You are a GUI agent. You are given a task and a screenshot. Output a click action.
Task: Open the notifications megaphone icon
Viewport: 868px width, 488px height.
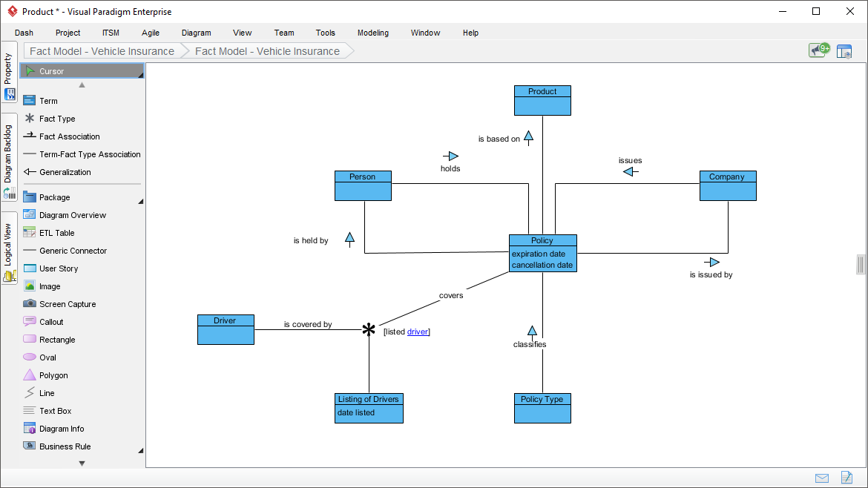coord(818,50)
